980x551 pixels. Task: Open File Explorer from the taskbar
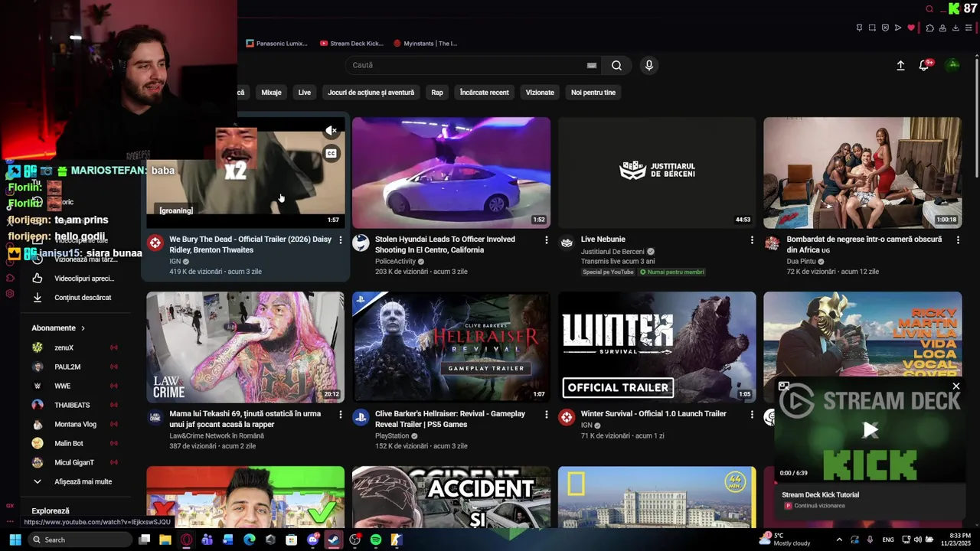165,540
